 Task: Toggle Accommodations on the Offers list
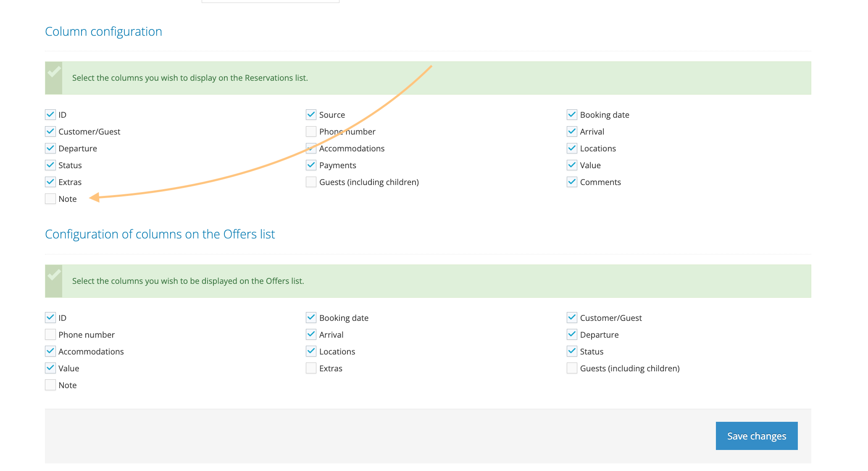pyautogui.click(x=50, y=352)
